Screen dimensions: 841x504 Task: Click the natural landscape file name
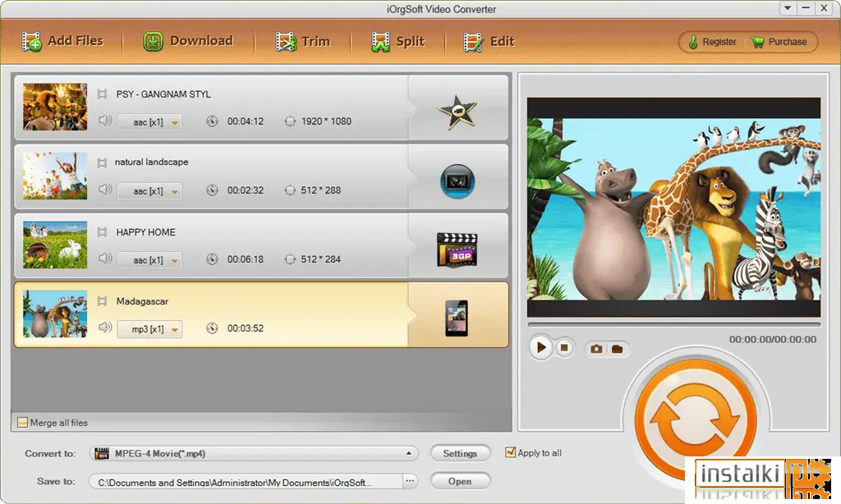point(151,162)
